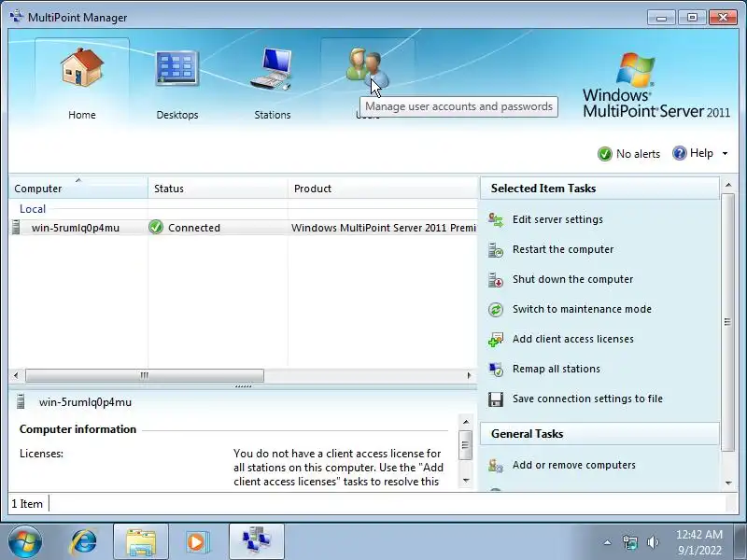This screenshot has height=560, width=747.
Task: Click Shut down the computer link
Action: pyautogui.click(x=572, y=279)
